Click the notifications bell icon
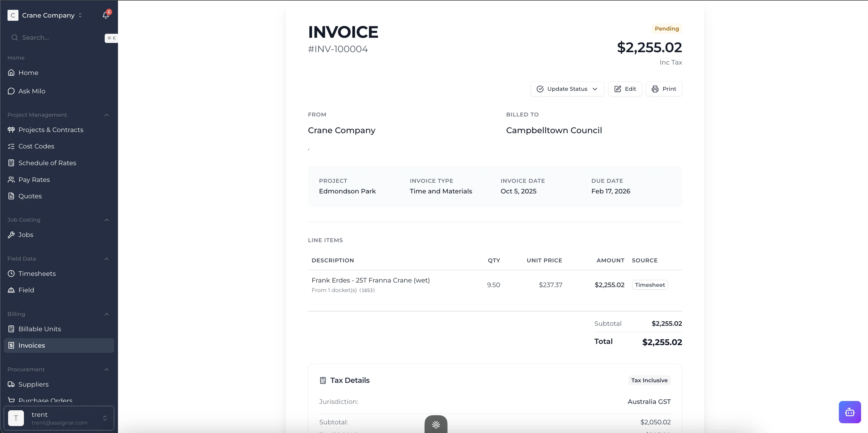The image size is (868, 433). point(106,15)
